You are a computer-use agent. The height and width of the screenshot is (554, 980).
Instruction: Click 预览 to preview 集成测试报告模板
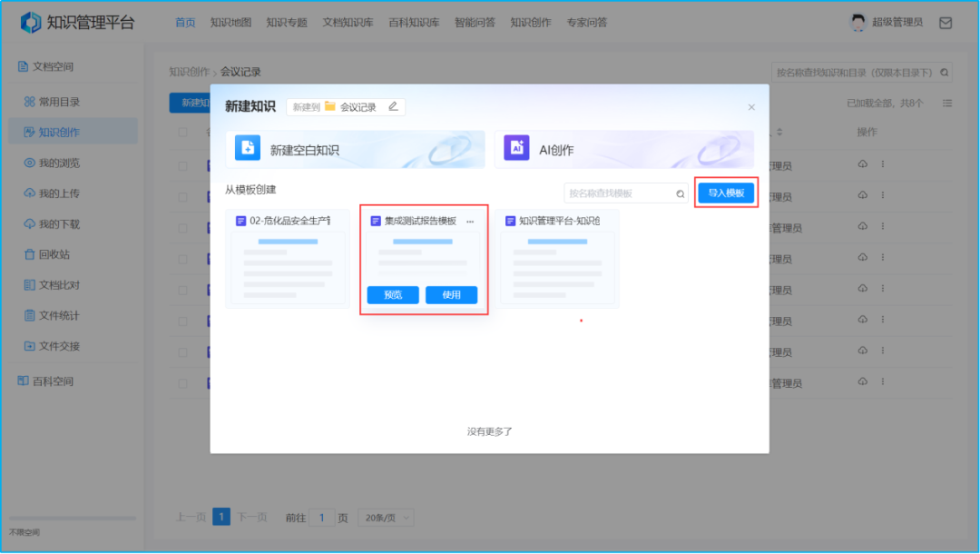pos(392,295)
